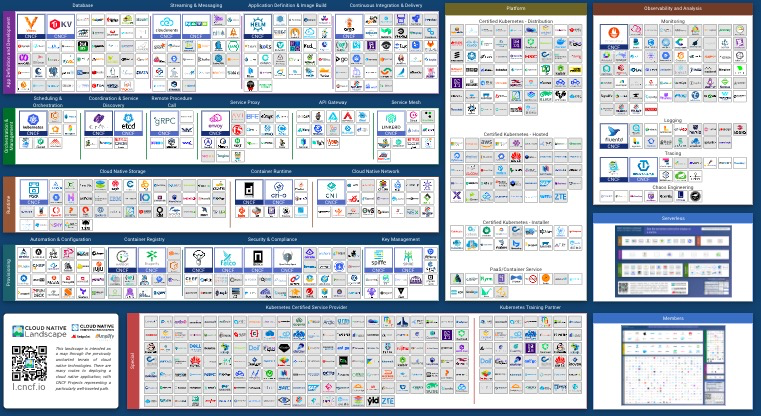The width and height of the screenshot is (761, 416).
Task: Click the Key Management heading
Action: coord(400,239)
